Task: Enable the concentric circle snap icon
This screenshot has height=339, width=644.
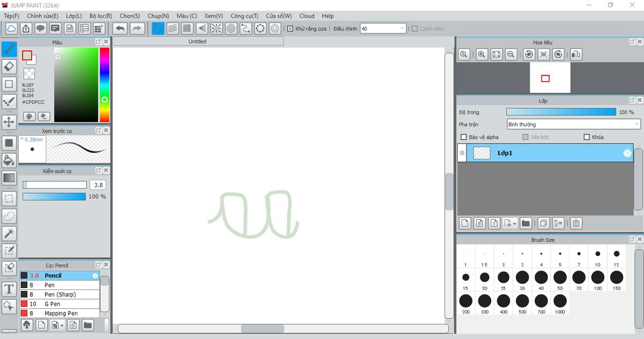Action: pos(231,28)
